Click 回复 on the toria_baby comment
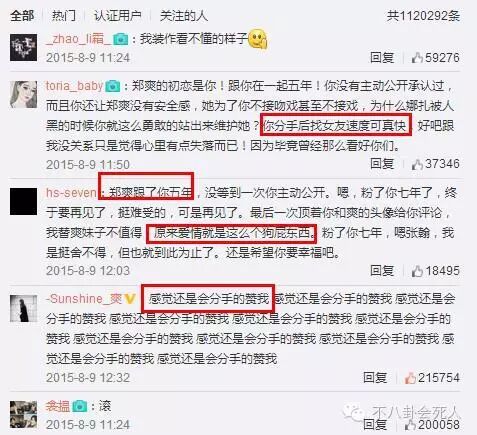The height and width of the screenshot is (435, 477). click(382, 164)
